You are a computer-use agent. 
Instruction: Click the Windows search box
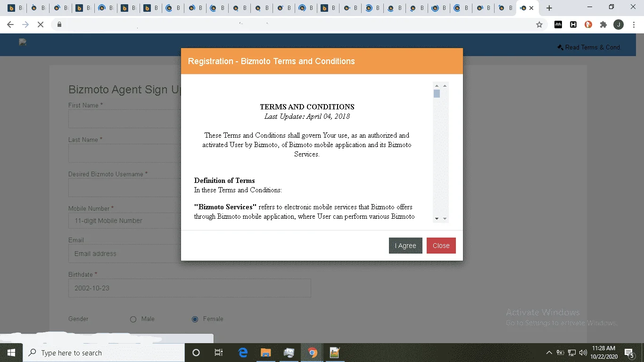click(104, 353)
